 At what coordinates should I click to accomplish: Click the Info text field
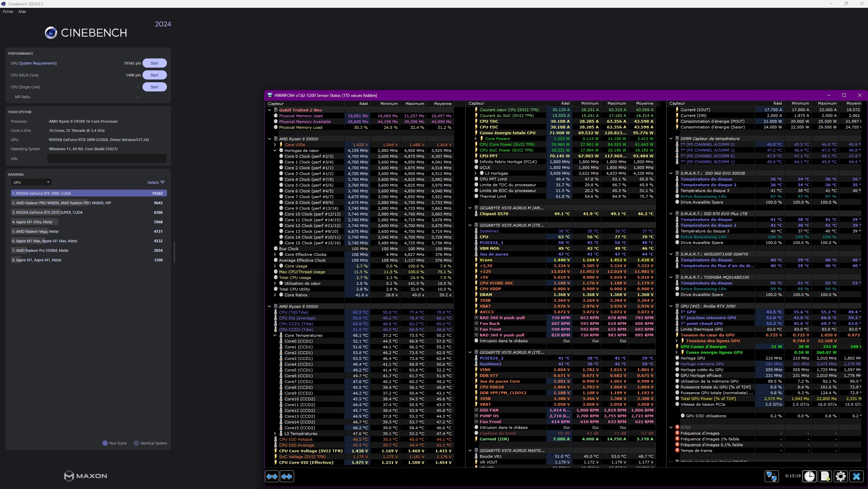pos(107,159)
